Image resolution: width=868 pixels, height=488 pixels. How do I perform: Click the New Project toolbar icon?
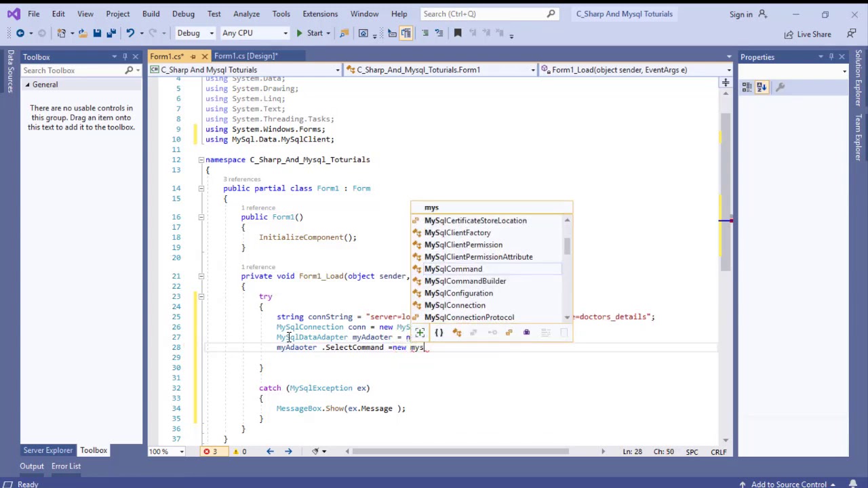[62, 33]
